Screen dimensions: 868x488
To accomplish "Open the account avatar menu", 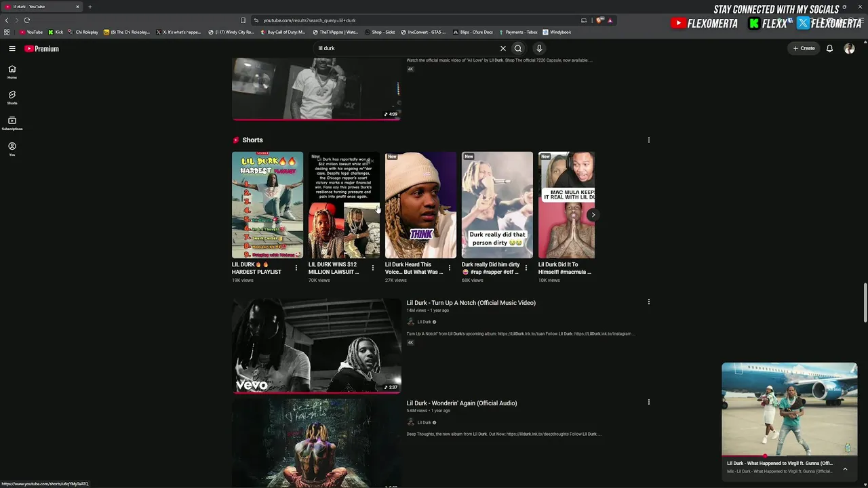I will (x=849, y=49).
